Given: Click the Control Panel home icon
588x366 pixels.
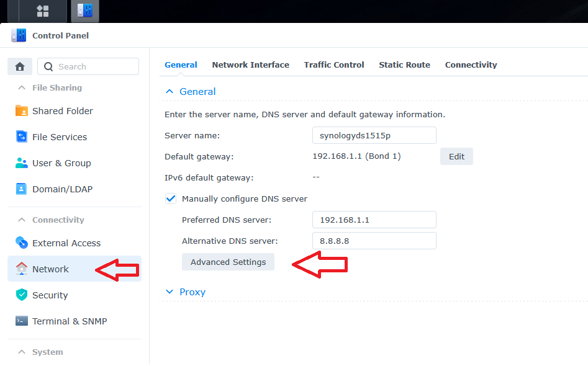Looking at the screenshot, I should pos(19,66).
